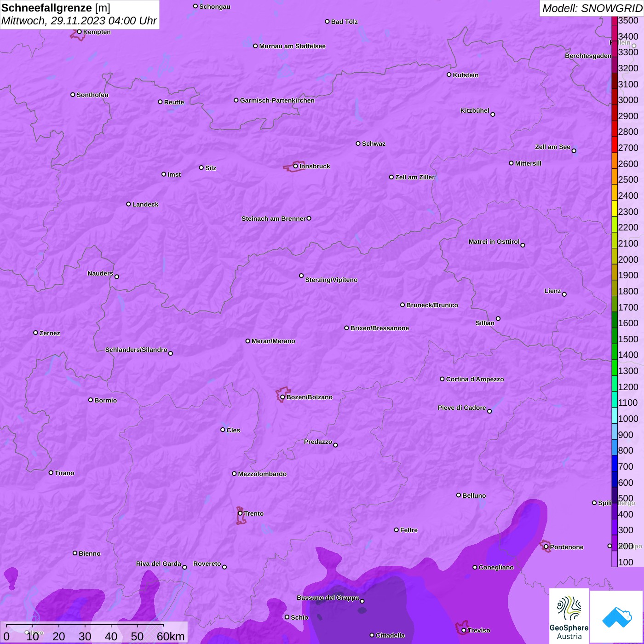This screenshot has height=644, width=644.
Task: Click the Meran/Merano label
Action: [x=273, y=341]
